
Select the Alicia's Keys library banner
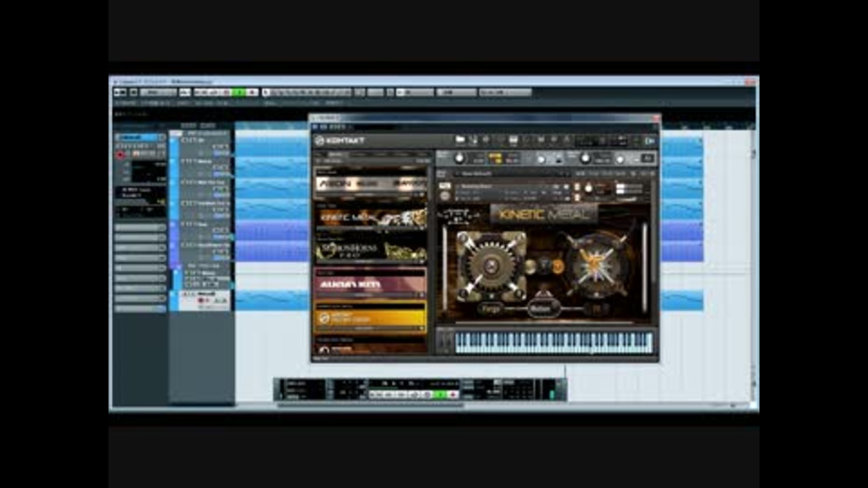pos(371,284)
